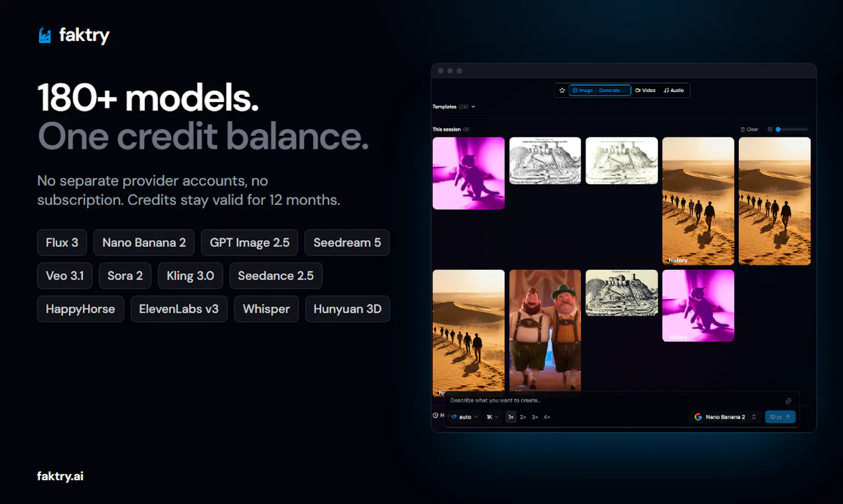Screen dimensions: 843x504
Task: Click the 10 cr generate button
Action: [780, 417]
